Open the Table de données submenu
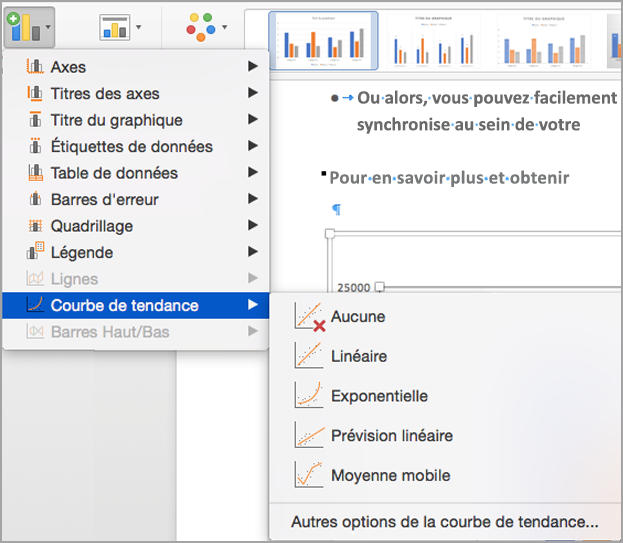The height and width of the screenshot is (543, 623). pos(135,173)
